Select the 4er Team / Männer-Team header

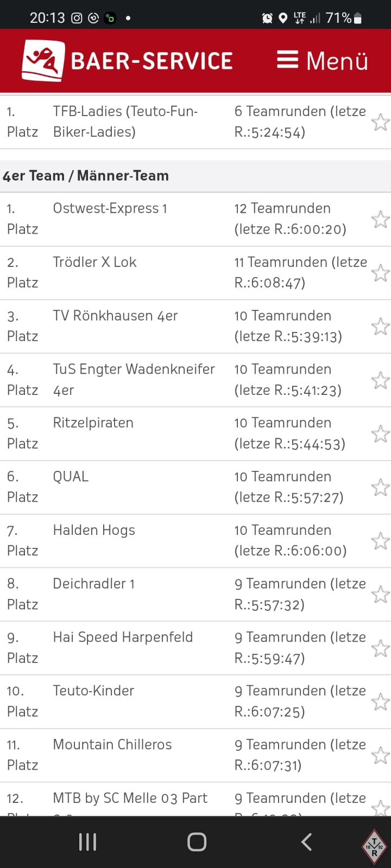[x=86, y=176]
